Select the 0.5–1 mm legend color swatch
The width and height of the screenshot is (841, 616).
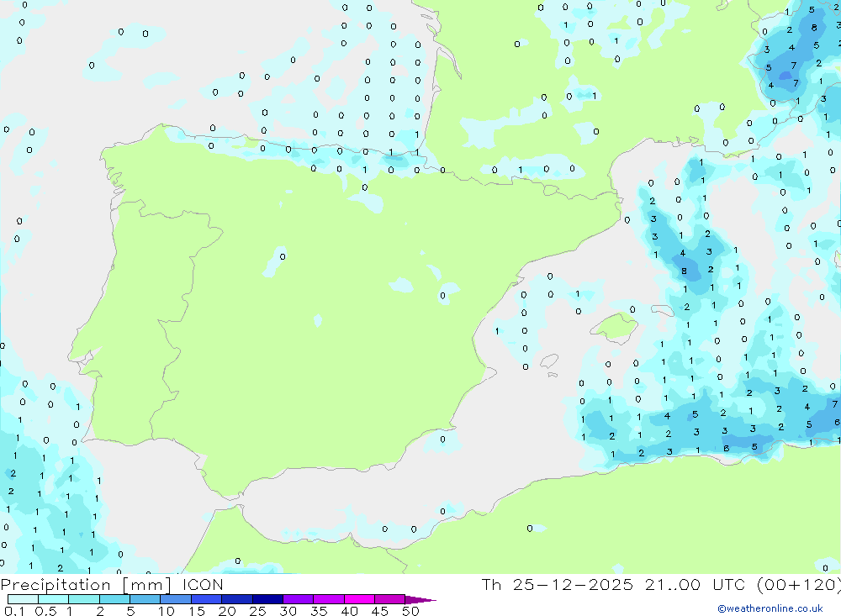point(54,599)
